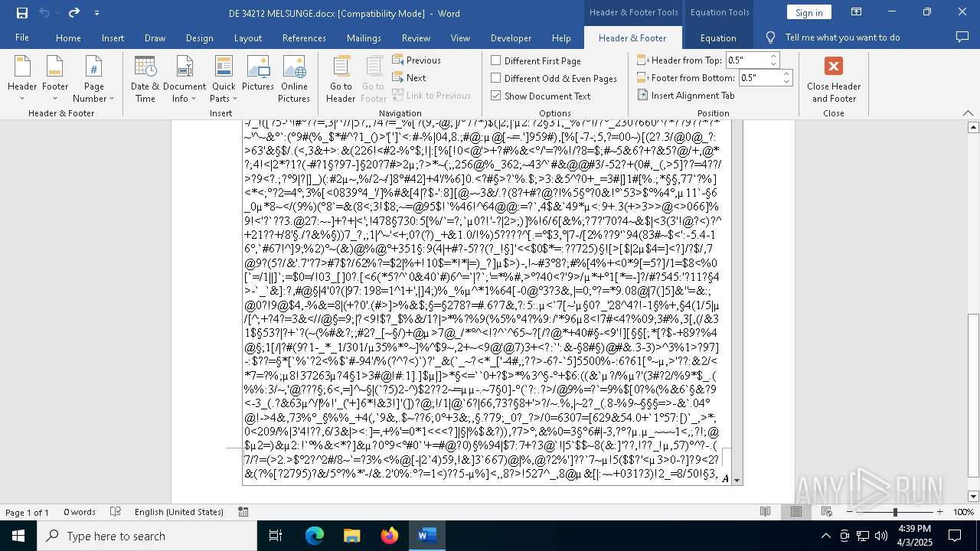Insert Online Pictures
Image resolution: width=980 pixels, height=551 pixels.
pyautogui.click(x=294, y=79)
